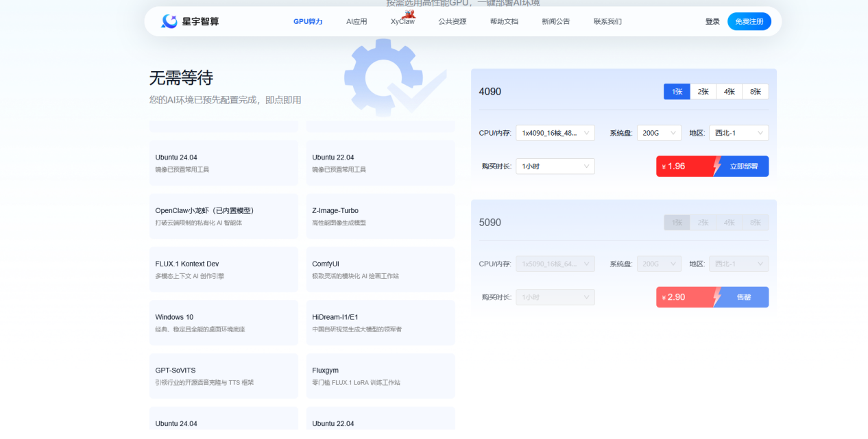Select 4张 for the 4090 card

pyautogui.click(x=730, y=92)
